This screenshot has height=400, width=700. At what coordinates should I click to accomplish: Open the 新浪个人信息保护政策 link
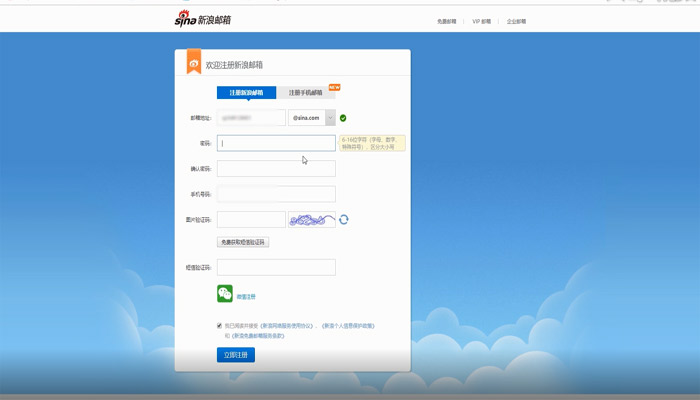tap(348, 326)
